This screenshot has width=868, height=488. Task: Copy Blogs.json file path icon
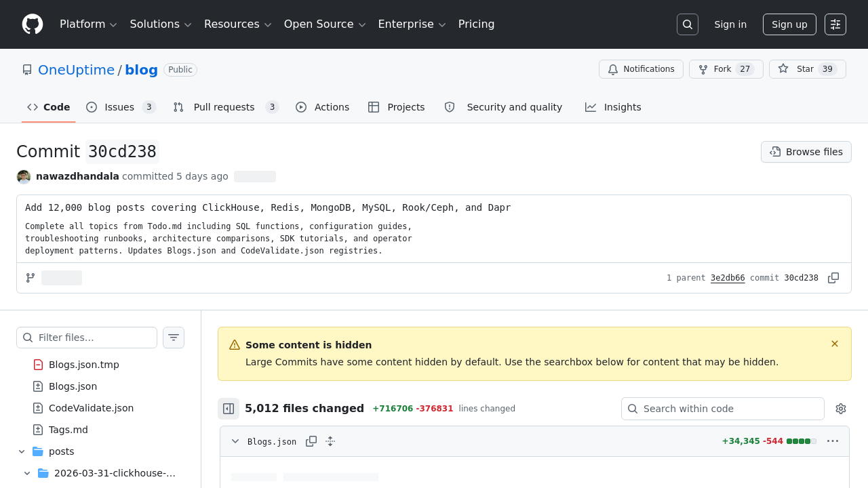coord(311,441)
